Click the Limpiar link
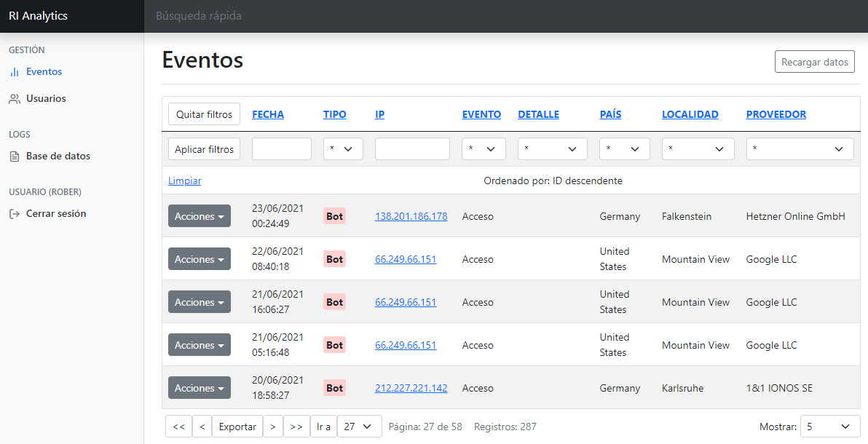Image resolution: width=868 pixels, height=444 pixels. coord(184,181)
